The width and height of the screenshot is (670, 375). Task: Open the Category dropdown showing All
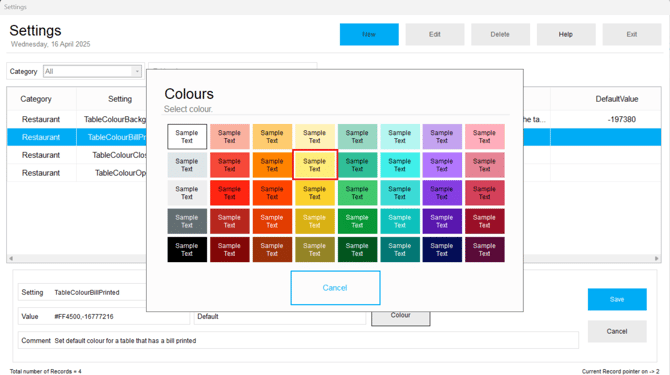[x=92, y=71]
